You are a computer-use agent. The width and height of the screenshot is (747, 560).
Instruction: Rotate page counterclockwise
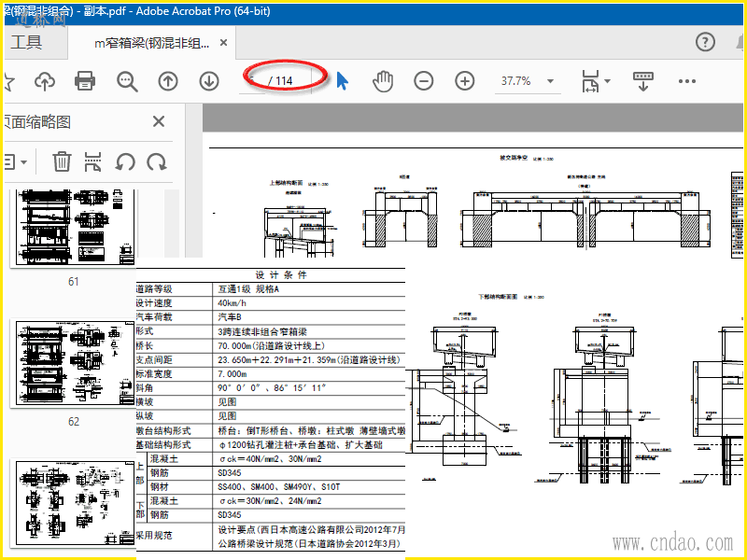pyautogui.click(x=125, y=161)
